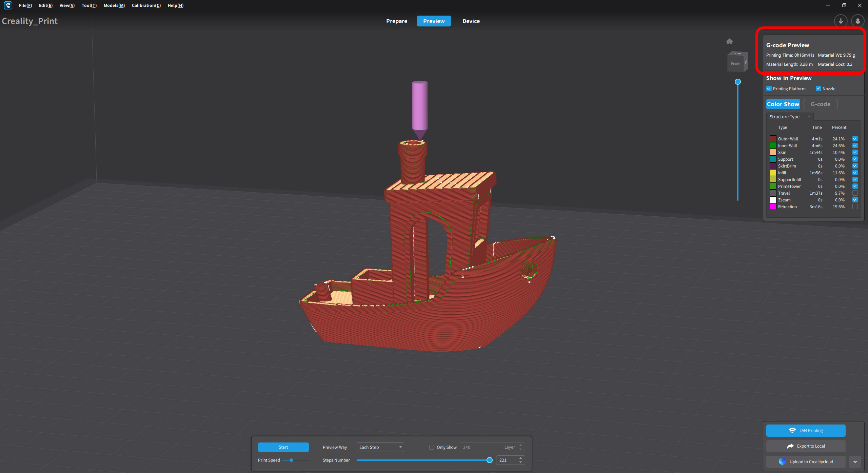
Task: Click the Creality logo icon
Action: click(8, 5)
